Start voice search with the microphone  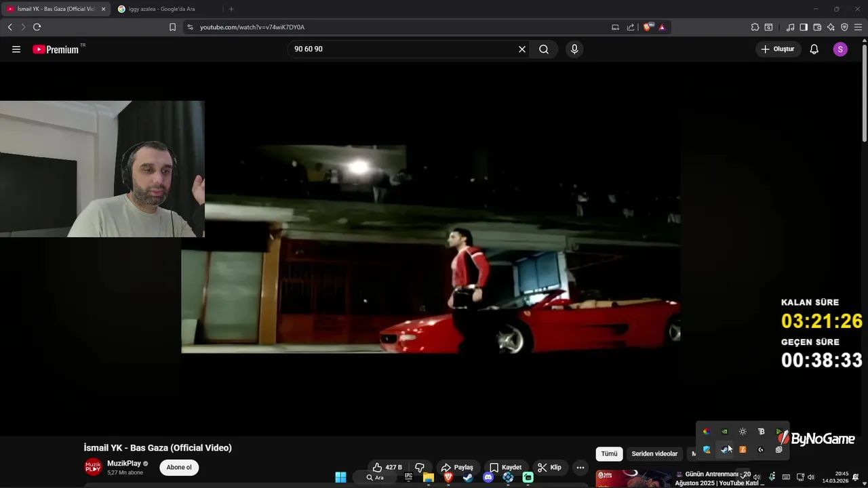pos(574,49)
